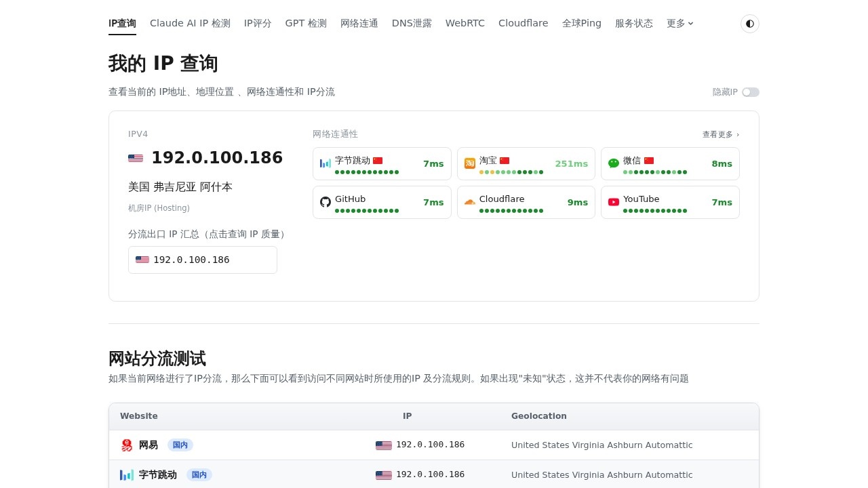Image resolution: width=868 pixels, height=488 pixels.
Task: Click the US flag in exit IP box
Action: pos(142,260)
